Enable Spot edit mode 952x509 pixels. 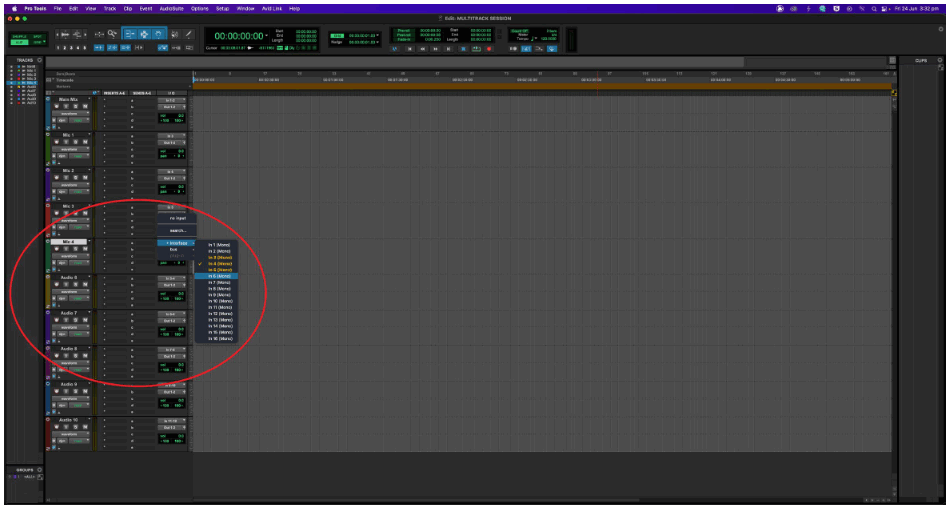pos(37,36)
